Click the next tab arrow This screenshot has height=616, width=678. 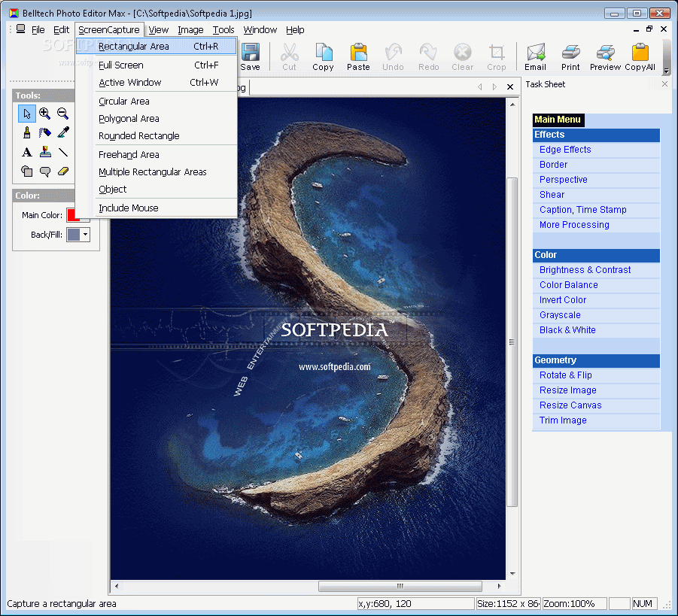click(x=494, y=87)
